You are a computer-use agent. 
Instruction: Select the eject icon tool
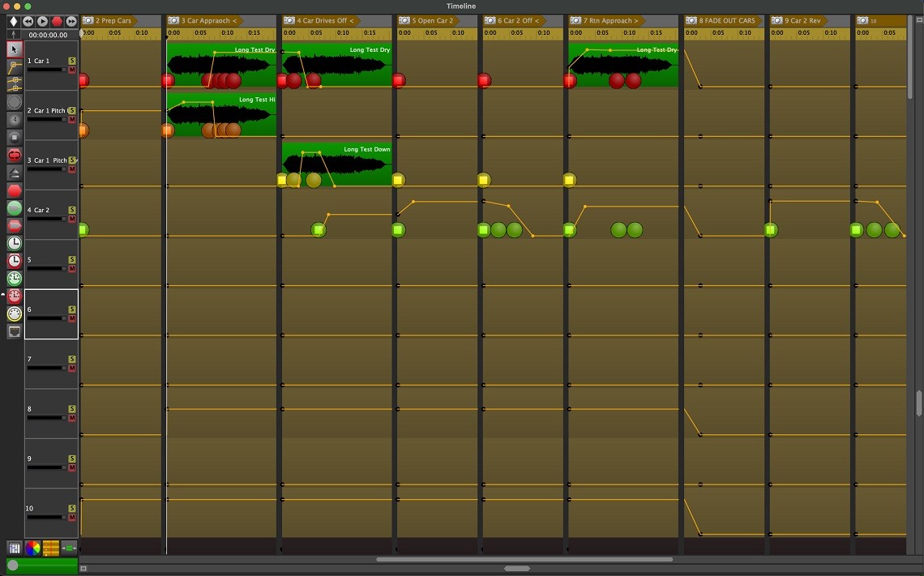click(14, 173)
